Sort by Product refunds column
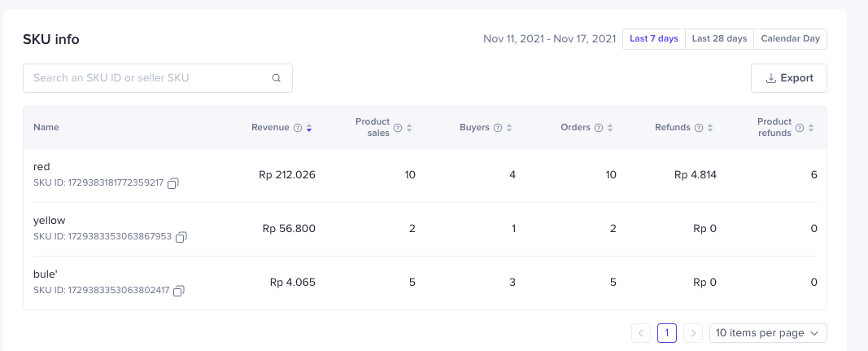 811,128
